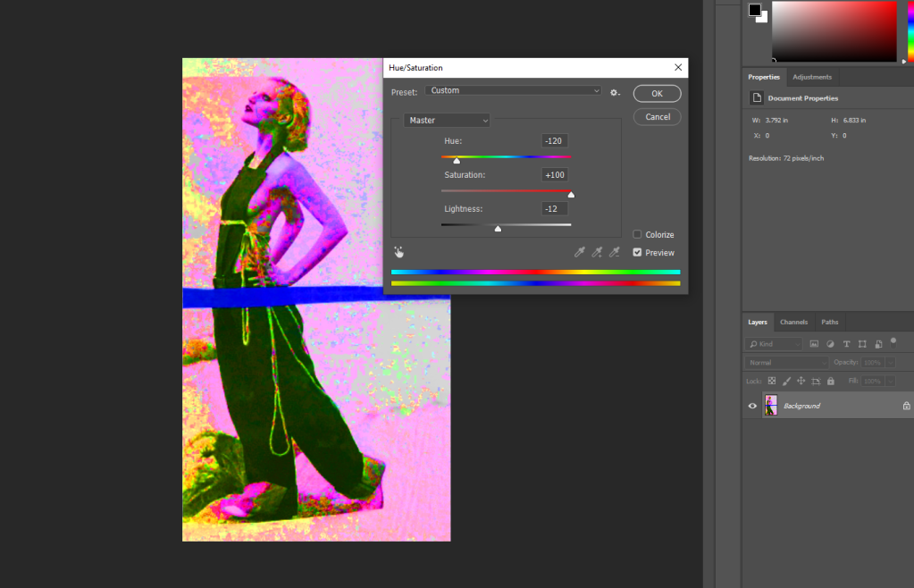Switch to the Channels tab
This screenshot has width=914, height=588.
(793, 322)
